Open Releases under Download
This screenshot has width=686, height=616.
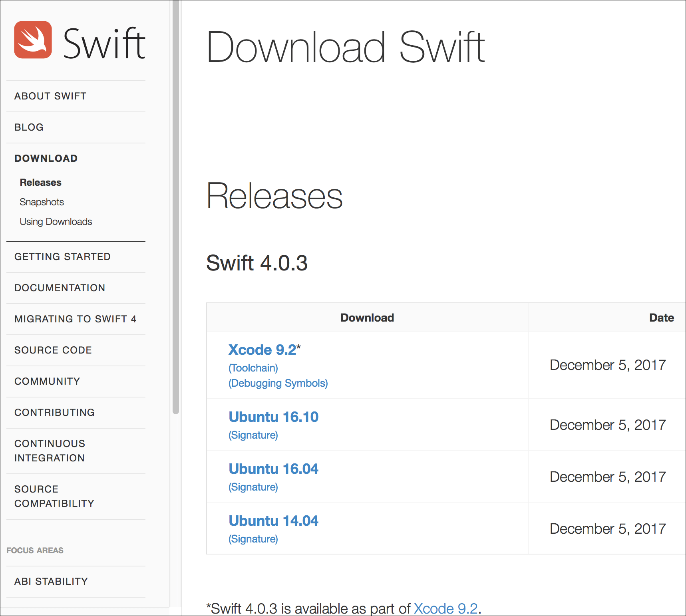[x=40, y=183]
